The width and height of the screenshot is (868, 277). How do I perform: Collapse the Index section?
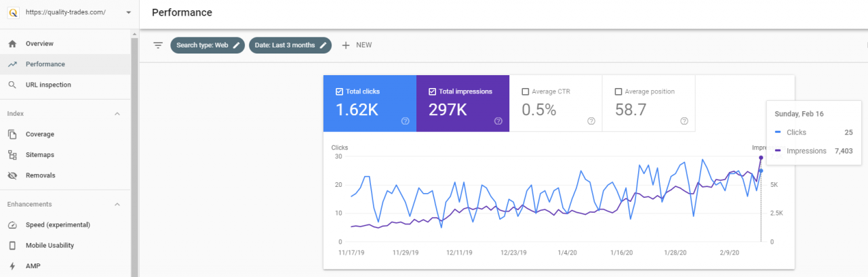pos(117,114)
